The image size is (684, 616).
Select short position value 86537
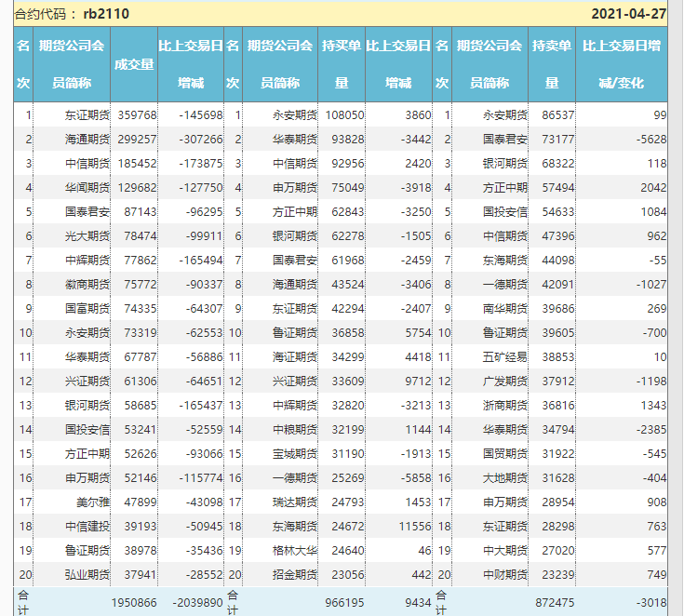pos(558,115)
